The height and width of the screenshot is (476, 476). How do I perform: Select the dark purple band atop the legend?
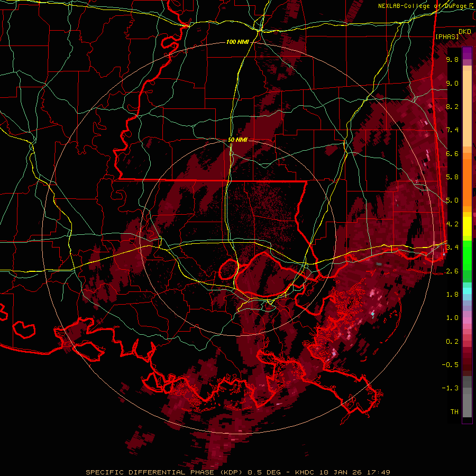467,53
